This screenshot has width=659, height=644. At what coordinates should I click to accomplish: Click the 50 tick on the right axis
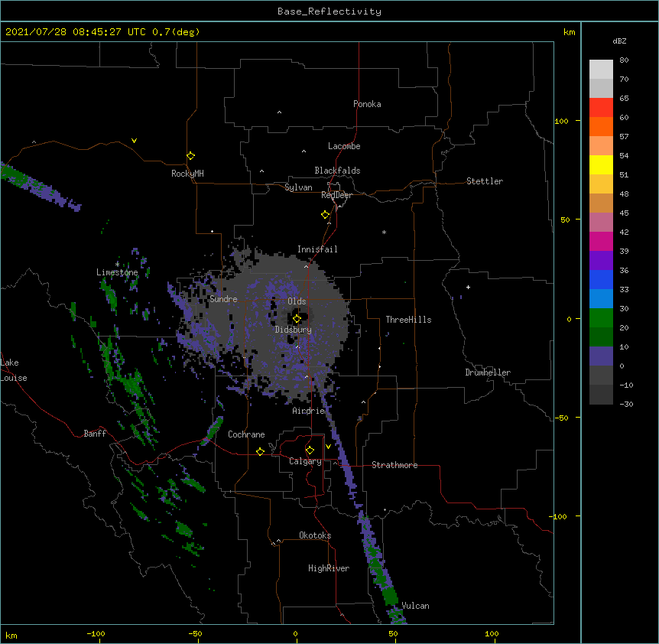565,220
